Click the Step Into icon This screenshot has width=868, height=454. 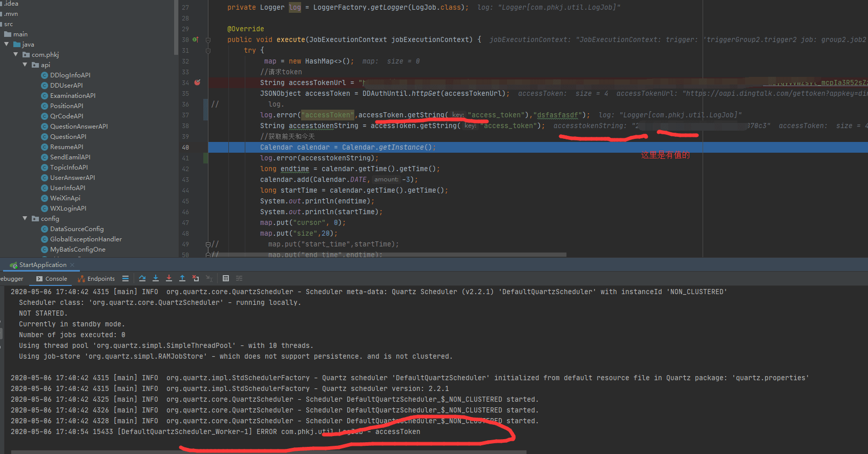tap(156, 278)
